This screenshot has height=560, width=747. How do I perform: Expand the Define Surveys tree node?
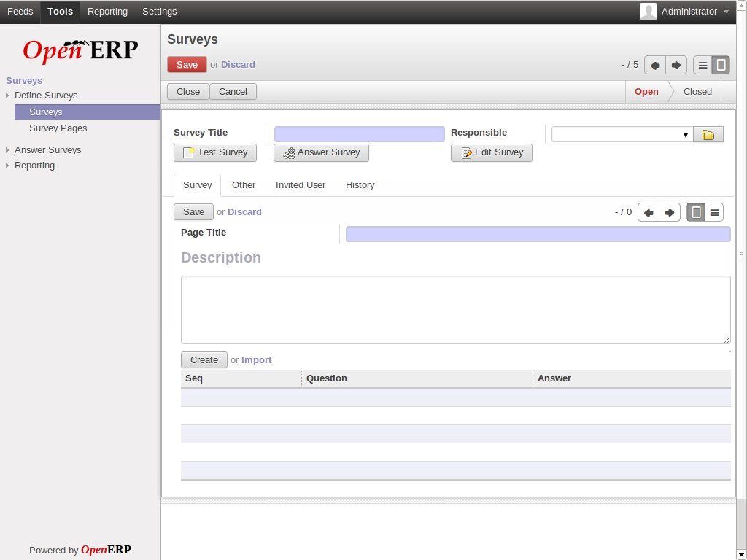(7, 96)
